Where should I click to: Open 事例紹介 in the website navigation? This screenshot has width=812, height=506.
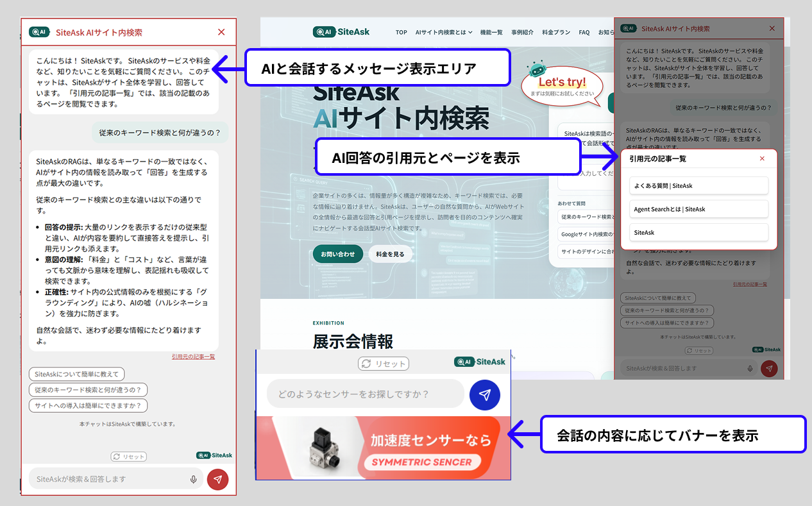click(x=522, y=32)
